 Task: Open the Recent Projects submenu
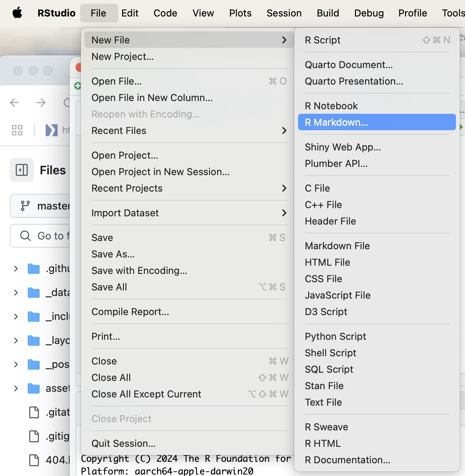[x=189, y=188]
